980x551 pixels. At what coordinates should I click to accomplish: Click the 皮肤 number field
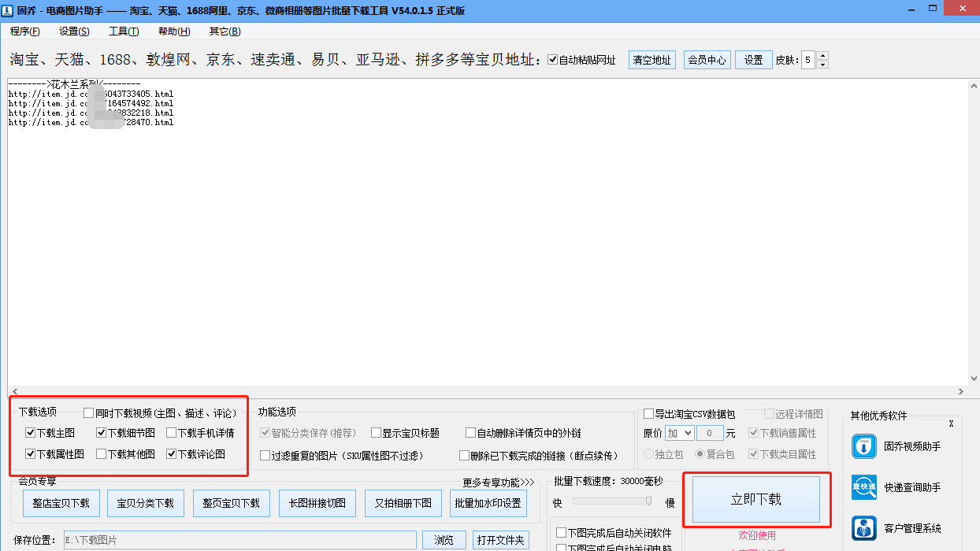coord(808,60)
